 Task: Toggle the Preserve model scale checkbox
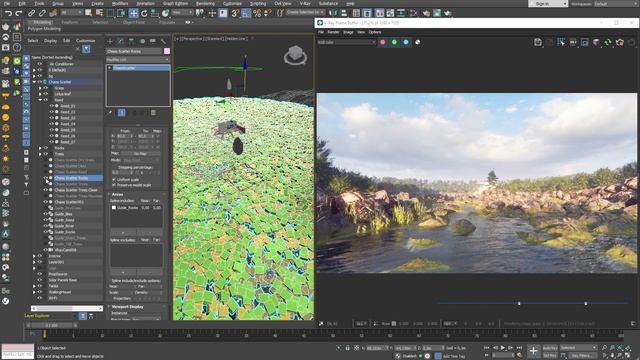coord(114,185)
